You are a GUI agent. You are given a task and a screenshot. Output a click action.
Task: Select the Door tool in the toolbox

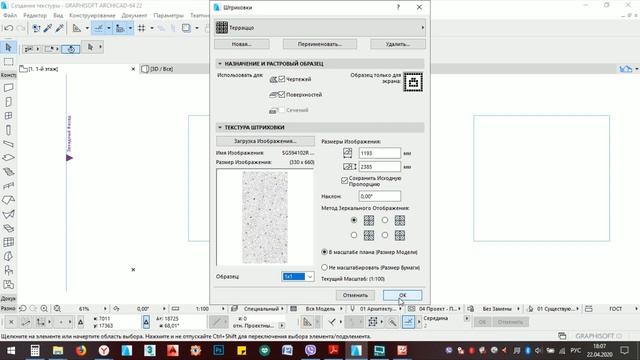[x=8, y=102]
